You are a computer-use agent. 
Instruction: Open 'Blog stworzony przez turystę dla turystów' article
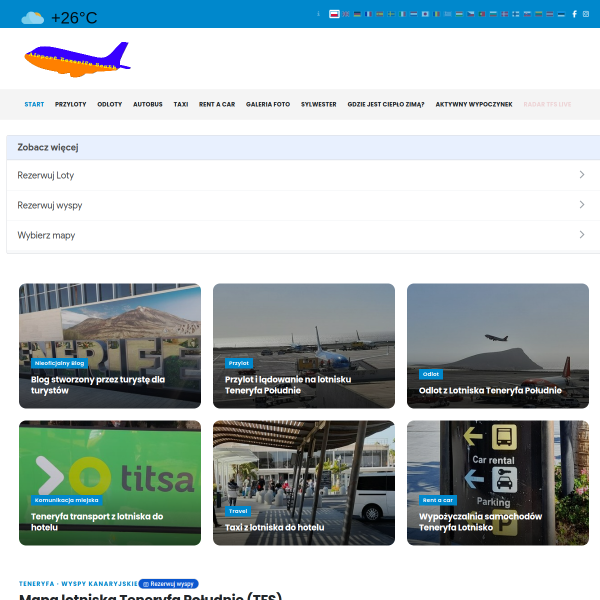98,385
